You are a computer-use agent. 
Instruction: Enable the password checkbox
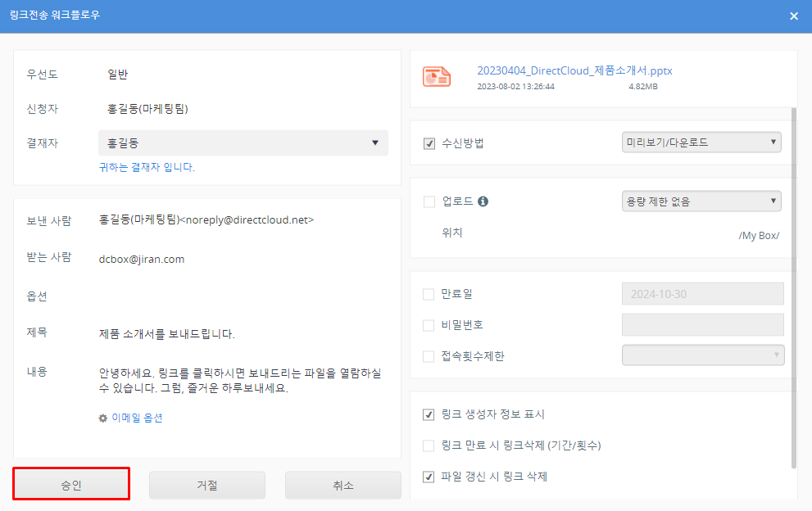[429, 325]
